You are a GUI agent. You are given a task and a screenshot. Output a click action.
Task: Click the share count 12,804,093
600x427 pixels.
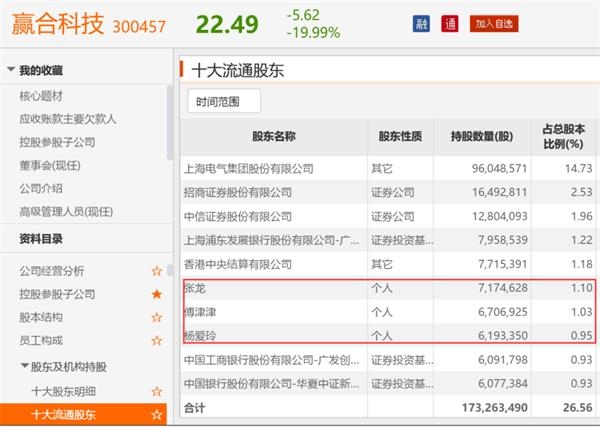click(x=499, y=216)
